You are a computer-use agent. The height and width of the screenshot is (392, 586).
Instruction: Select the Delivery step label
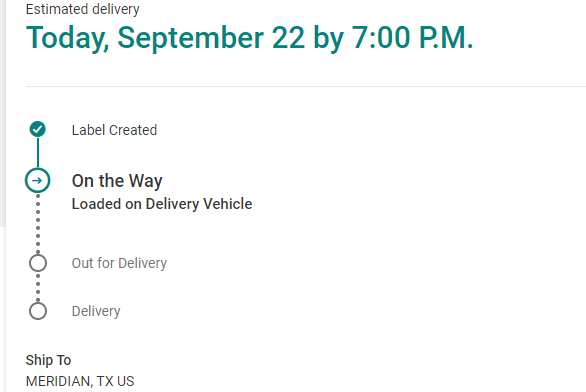(x=96, y=311)
